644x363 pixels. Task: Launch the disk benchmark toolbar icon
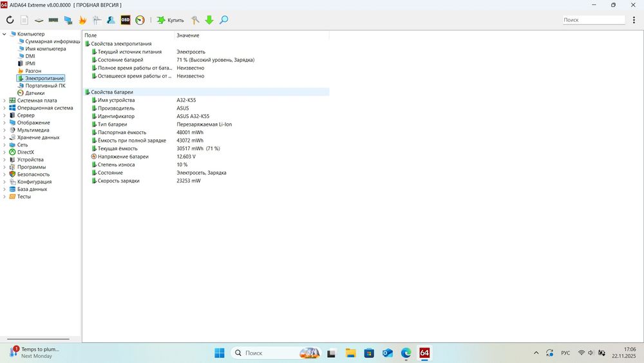(x=39, y=20)
